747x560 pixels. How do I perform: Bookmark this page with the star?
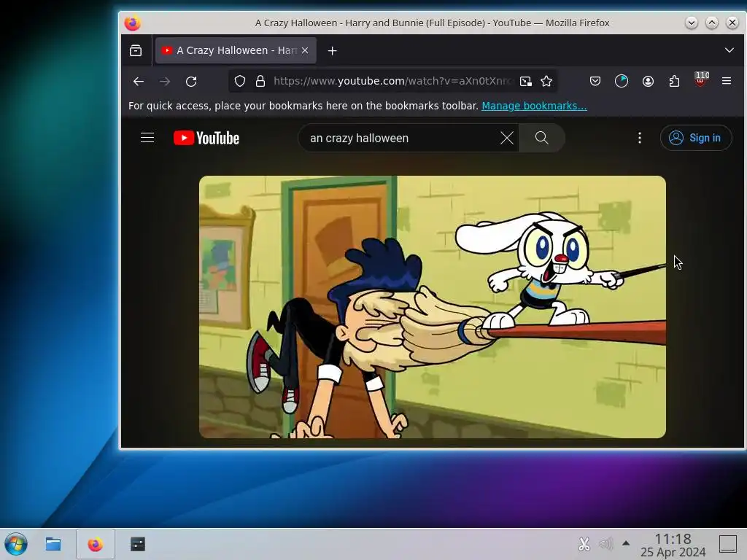[x=546, y=82]
